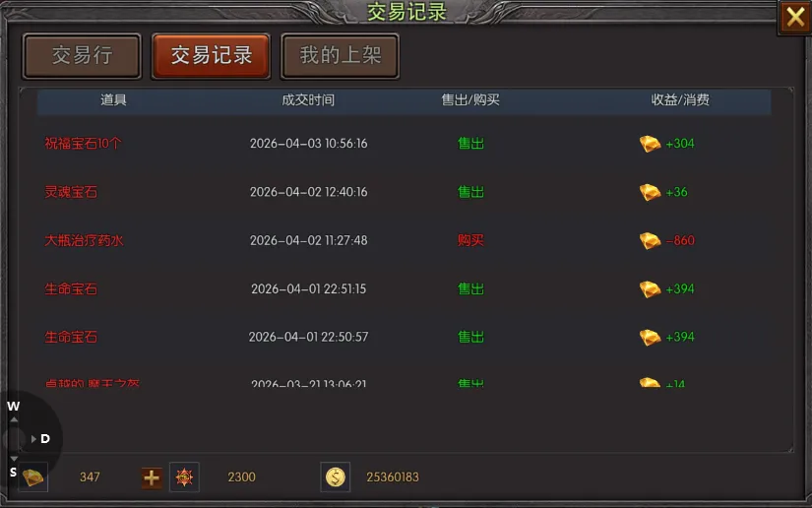The height and width of the screenshot is (508, 812).
Task: Click the 道具 column header
Action: point(113,100)
